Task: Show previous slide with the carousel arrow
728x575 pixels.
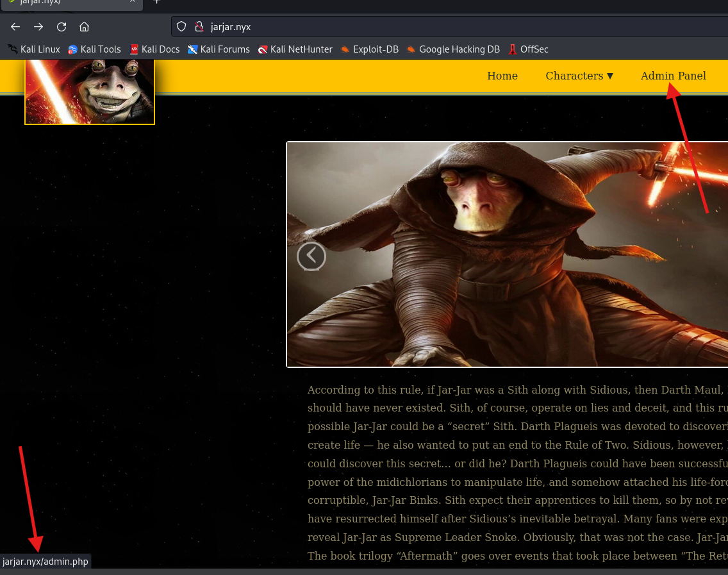Action: tap(311, 256)
